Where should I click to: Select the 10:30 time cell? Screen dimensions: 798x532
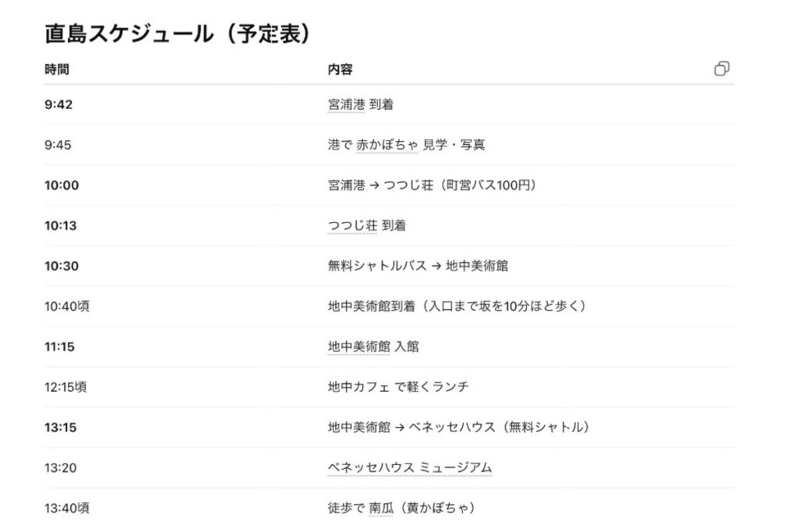[x=62, y=266]
